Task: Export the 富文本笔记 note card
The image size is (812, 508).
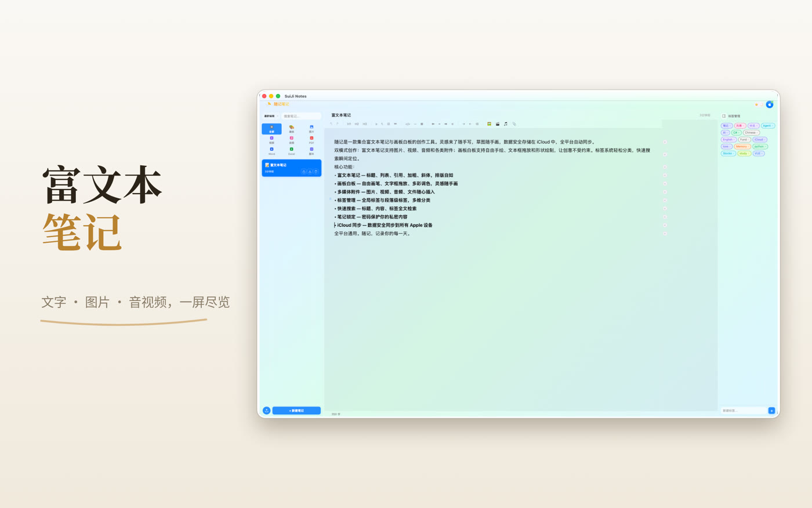Action: [310, 172]
